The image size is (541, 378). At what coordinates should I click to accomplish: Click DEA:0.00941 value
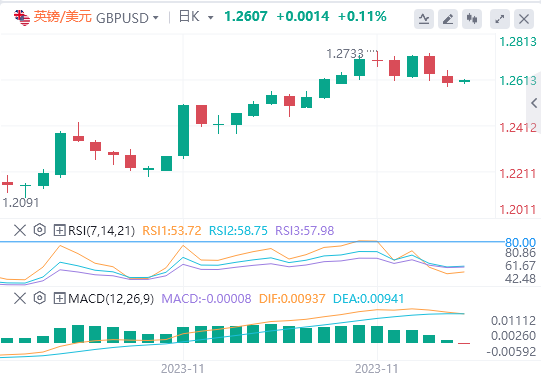pos(368,299)
